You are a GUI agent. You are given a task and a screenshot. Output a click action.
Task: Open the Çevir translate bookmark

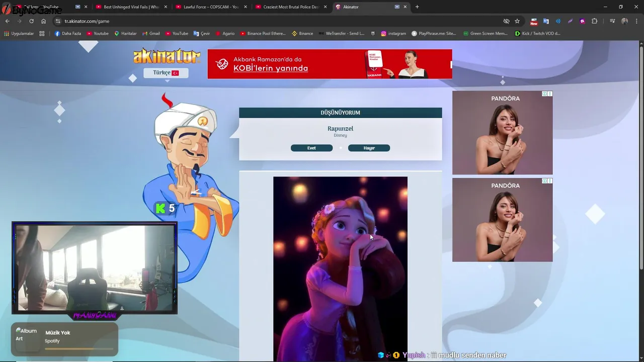coord(202,34)
